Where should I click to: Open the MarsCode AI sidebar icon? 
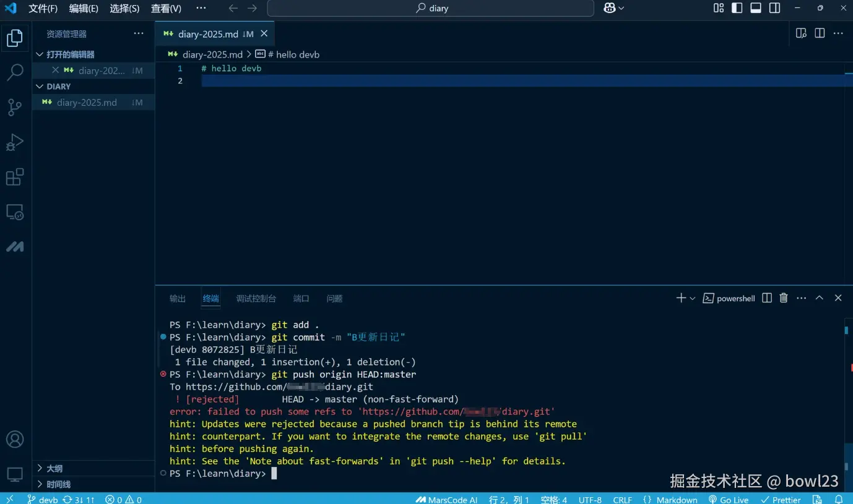pos(15,247)
